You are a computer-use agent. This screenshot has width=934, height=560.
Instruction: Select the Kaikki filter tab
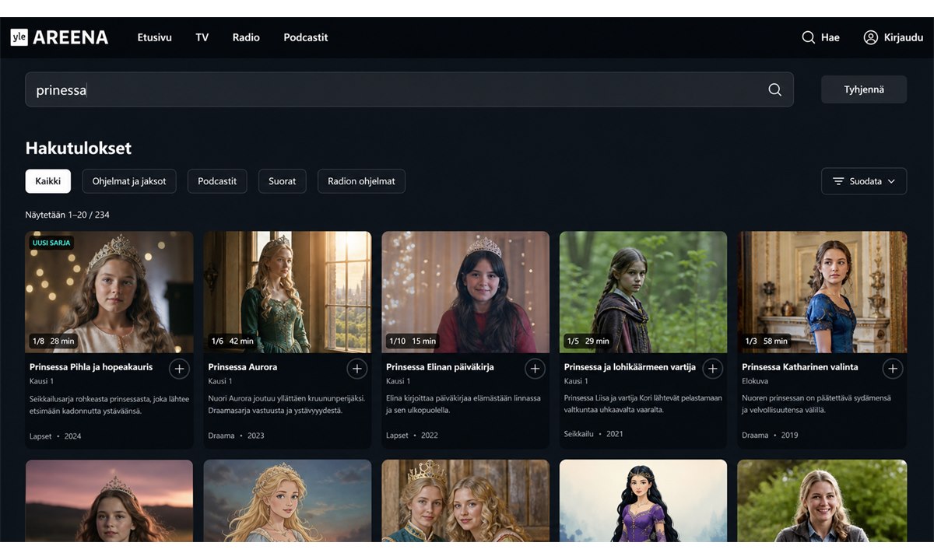[48, 181]
